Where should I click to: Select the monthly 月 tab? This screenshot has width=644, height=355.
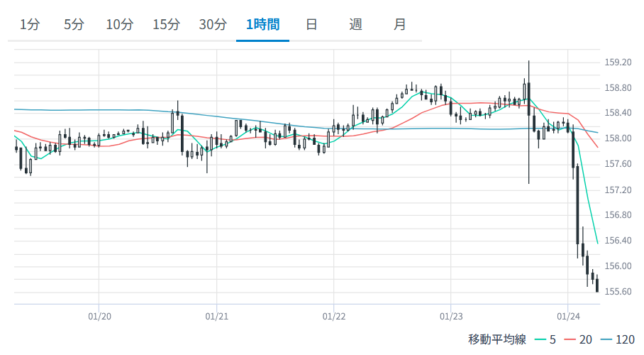point(400,24)
